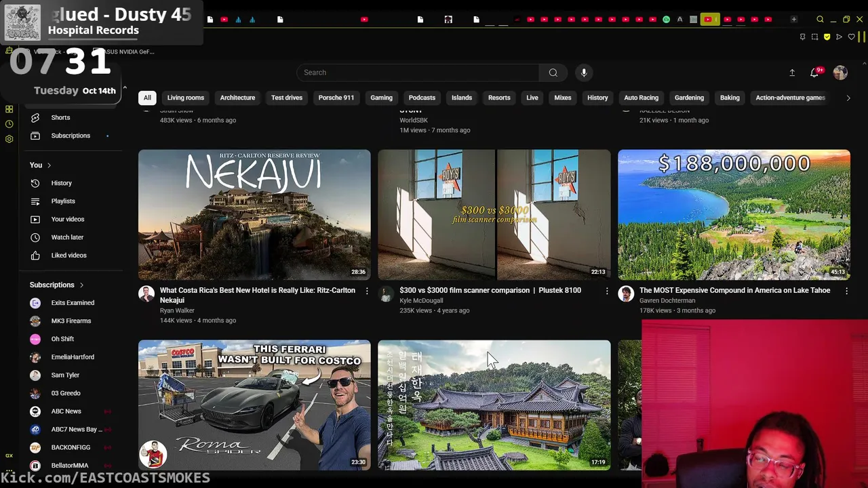Screen dimensions: 868x488
Task: Open the ABC News subscription
Action: 71,411
